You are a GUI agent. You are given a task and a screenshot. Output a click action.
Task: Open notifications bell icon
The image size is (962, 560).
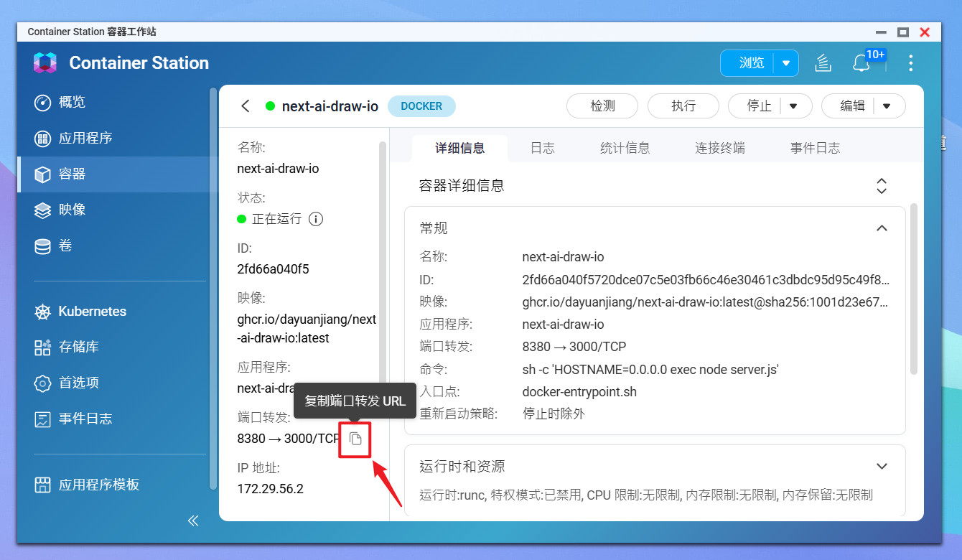pos(861,63)
